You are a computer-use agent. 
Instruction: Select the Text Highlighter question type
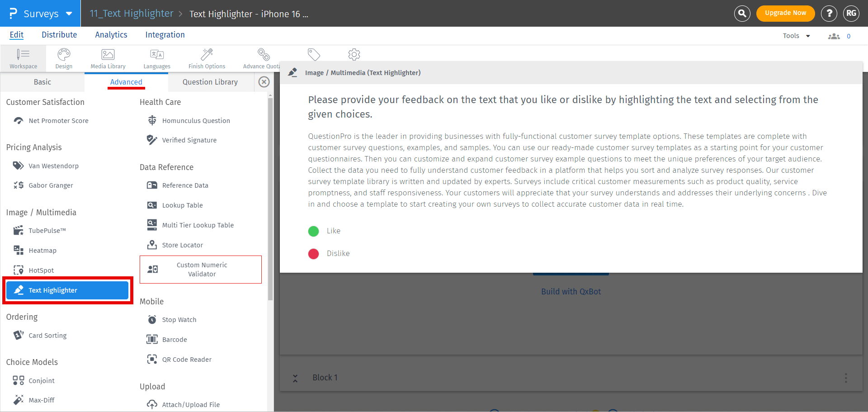click(67, 290)
